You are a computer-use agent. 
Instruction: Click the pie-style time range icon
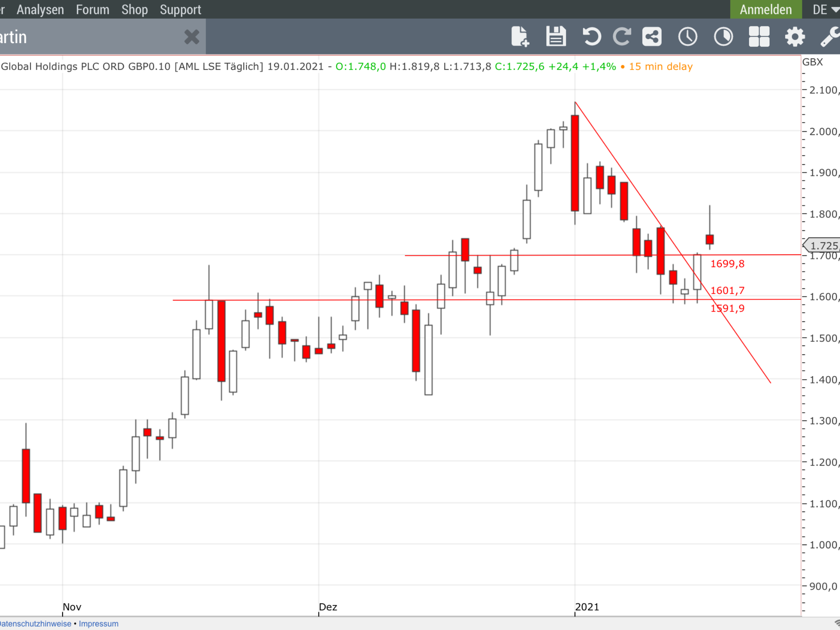(x=723, y=37)
